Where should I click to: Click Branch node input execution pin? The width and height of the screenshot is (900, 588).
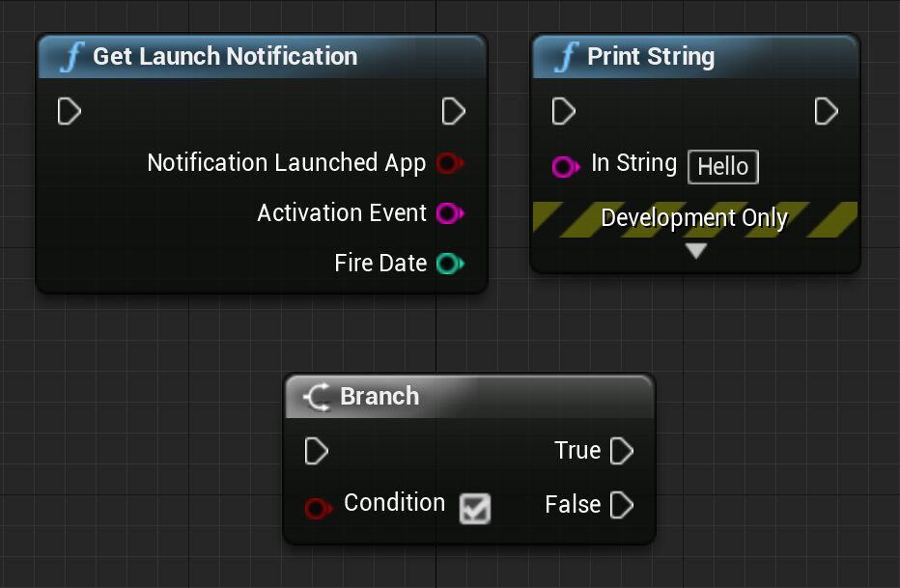pyautogui.click(x=316, y=451)
